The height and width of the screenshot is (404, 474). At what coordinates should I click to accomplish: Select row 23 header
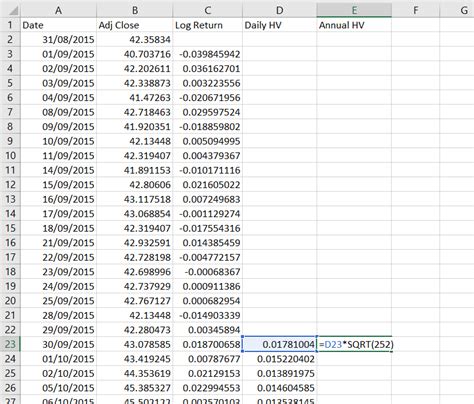point(10,344)
